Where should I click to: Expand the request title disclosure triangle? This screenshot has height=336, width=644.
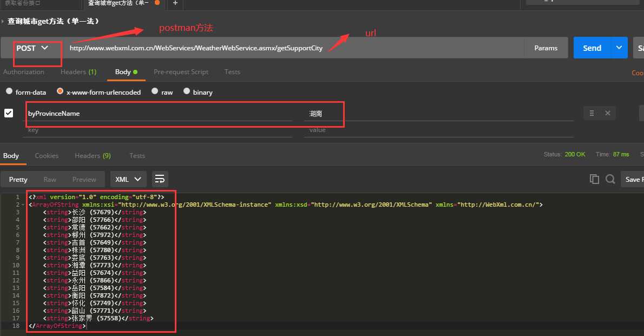pos(3,21)
